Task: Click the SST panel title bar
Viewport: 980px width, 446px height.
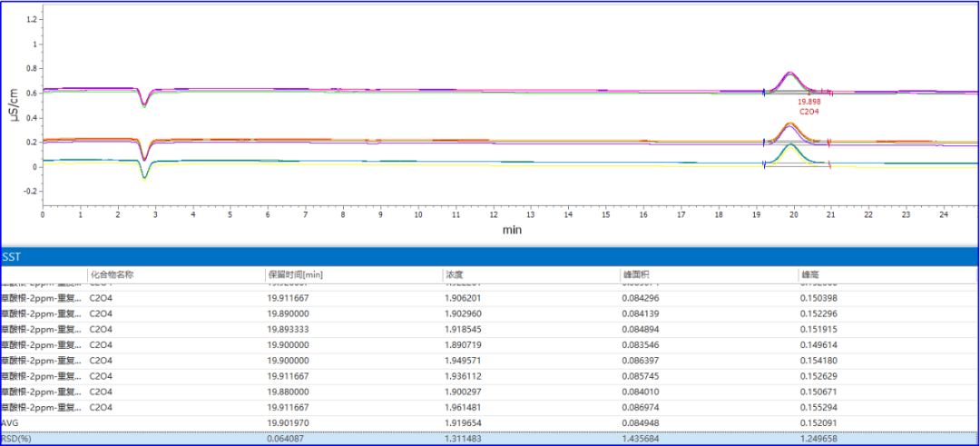Action: pos(490,258)
